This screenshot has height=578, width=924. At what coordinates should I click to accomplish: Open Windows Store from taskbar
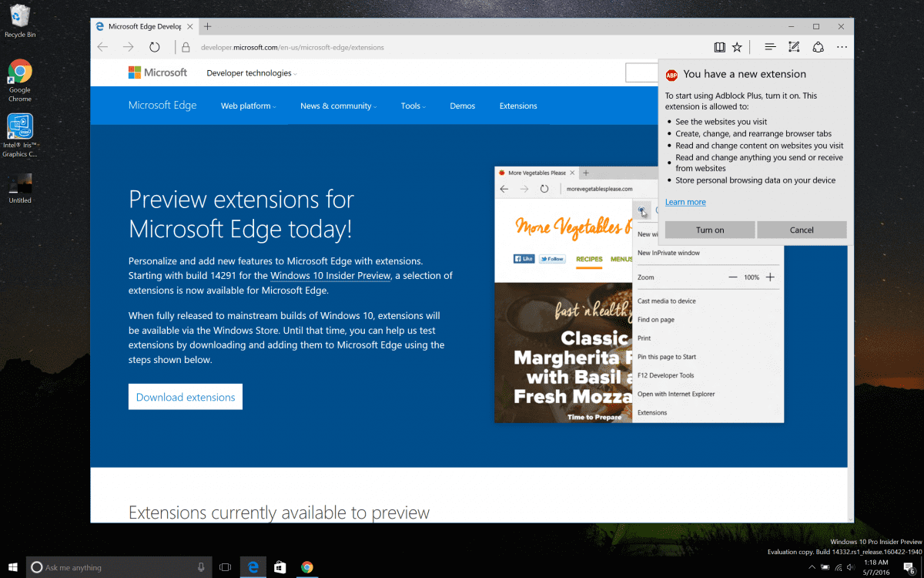point(280,567)
